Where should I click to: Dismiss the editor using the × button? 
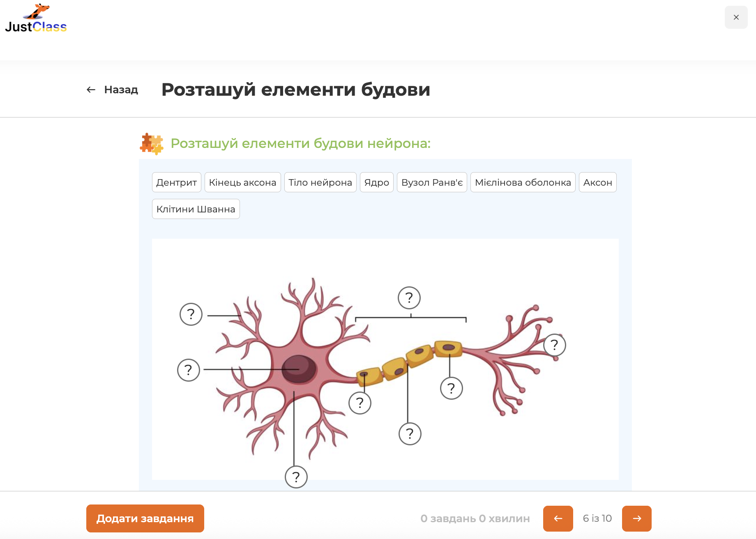pos(736,17)
